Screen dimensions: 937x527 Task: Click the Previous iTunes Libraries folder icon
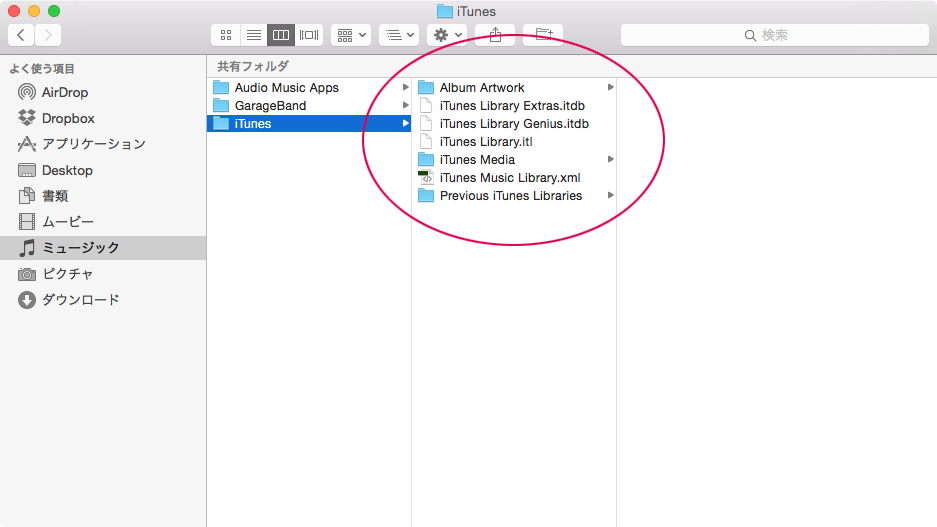click(425, 195)
